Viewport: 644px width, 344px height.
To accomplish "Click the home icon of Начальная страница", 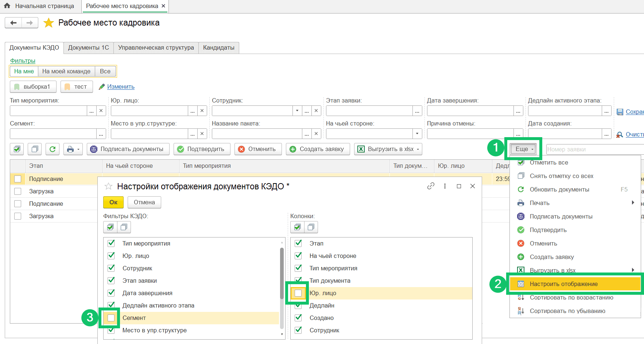I will [x=7, y=6].
